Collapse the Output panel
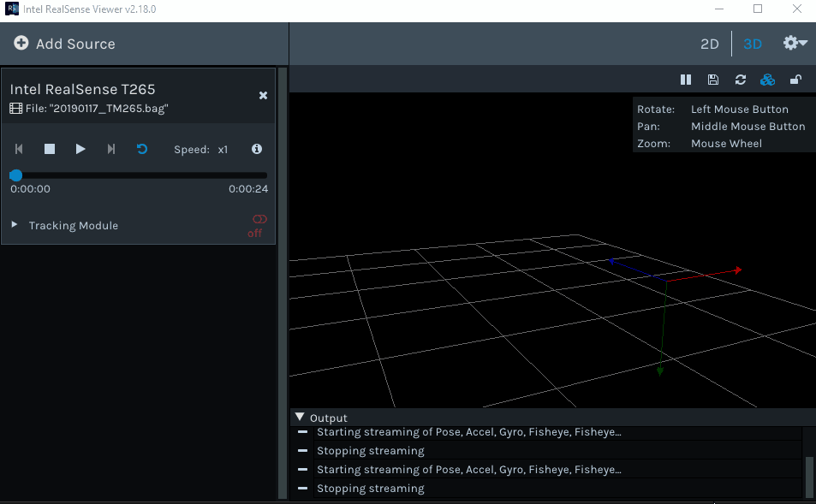Screen dimensions: 816x504 click(x=299, y=417)
